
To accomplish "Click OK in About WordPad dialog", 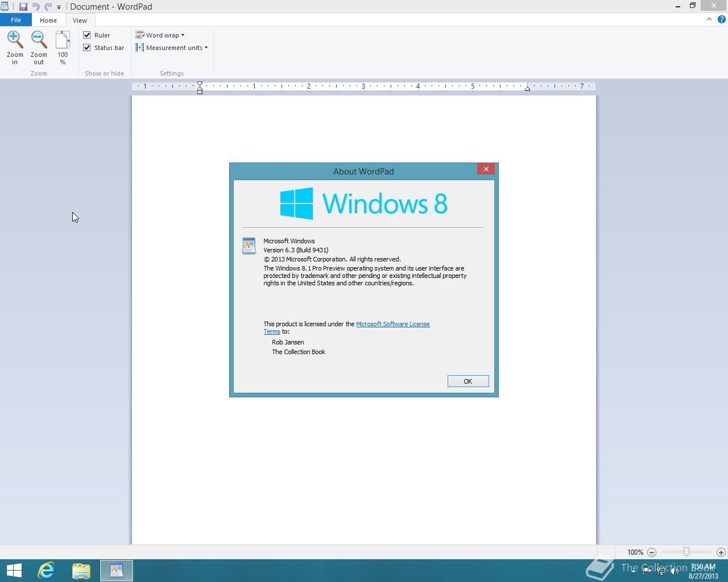I will tap(468, 381).
